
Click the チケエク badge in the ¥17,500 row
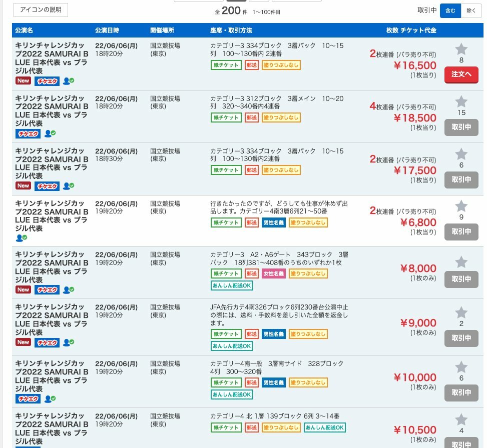tap(47, 186)
